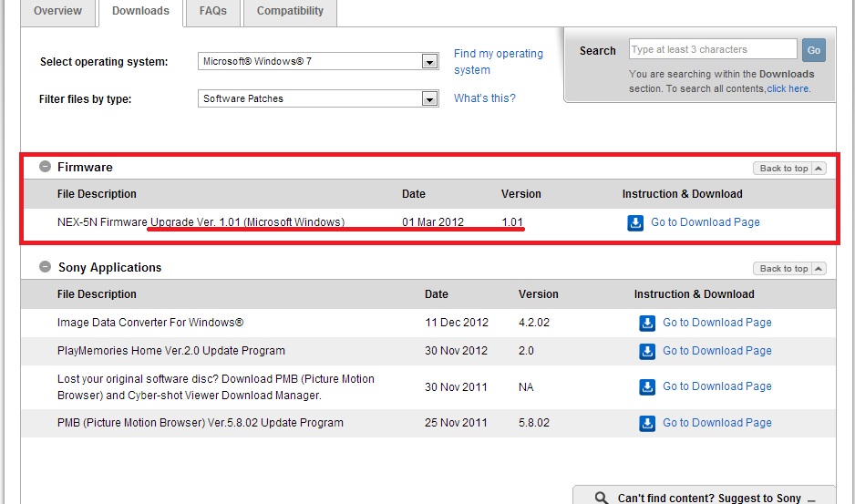Viewport: 855px width, 504px height.
Task: Click download icon beside Lost your original software disc
Action: click(x=647, y=387)
